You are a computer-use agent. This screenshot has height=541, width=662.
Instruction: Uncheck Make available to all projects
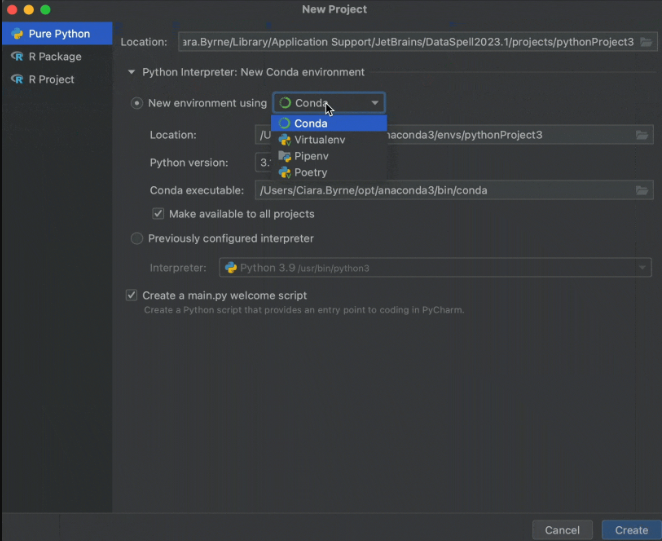tap(158, 214)
